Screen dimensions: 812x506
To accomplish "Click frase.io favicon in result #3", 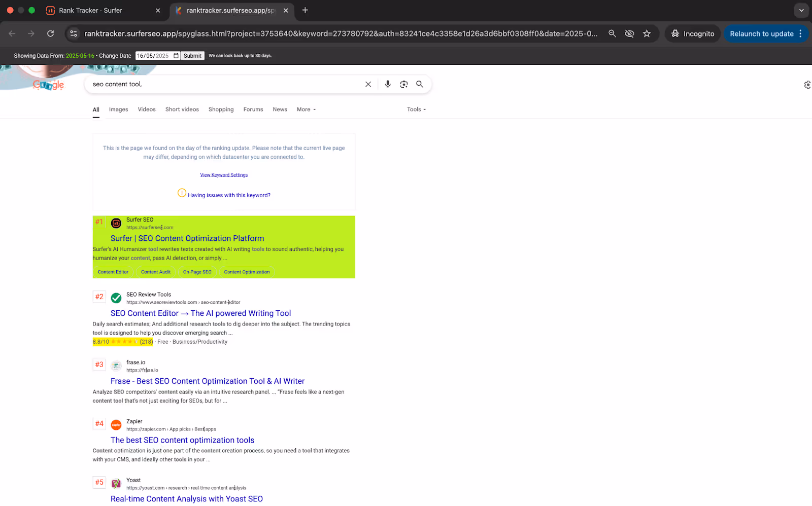I will click(x=116, y=366).
